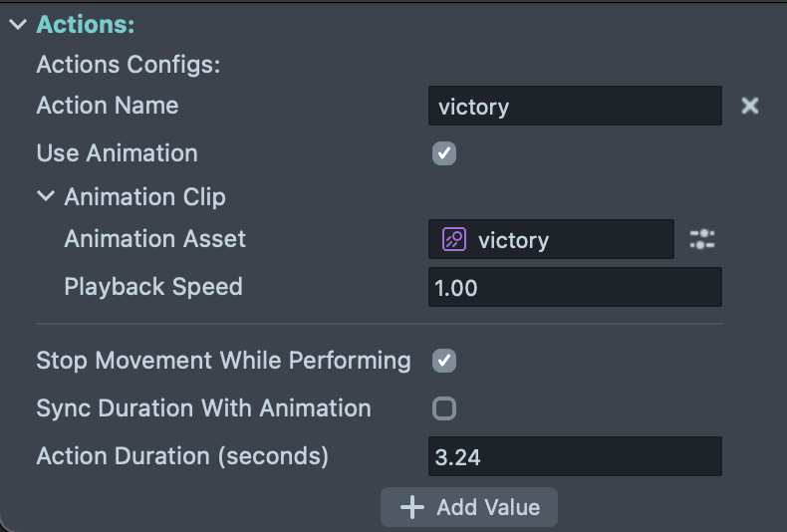Collapse the Actions section chevron
The height and width of the screenshot is (532, 787).
coord(17,26)
